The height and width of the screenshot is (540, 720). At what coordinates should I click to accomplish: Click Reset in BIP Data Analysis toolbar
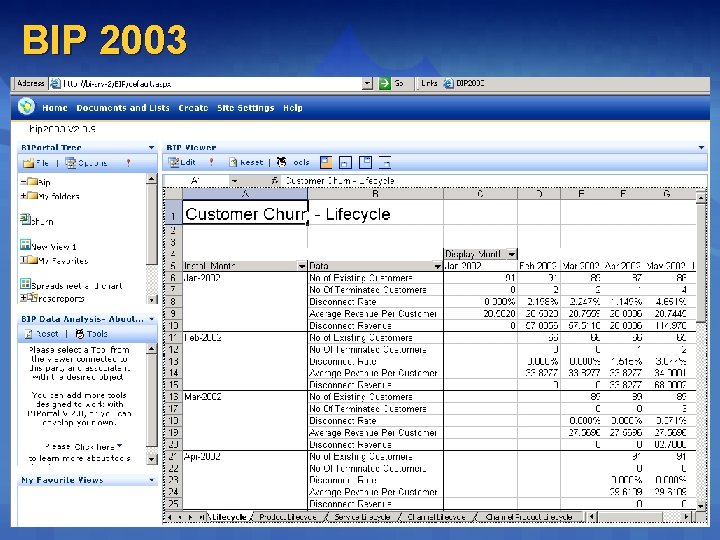pyautogui.click(x=41, y=334)
